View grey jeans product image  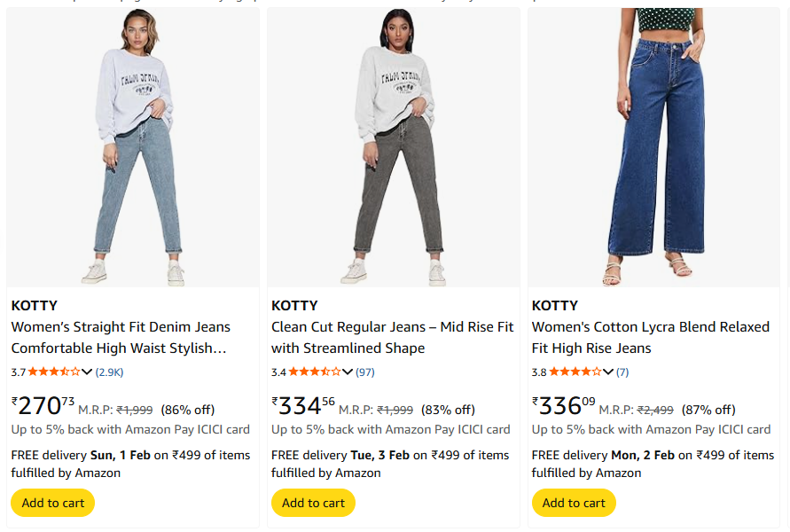[x=394, y=146]
